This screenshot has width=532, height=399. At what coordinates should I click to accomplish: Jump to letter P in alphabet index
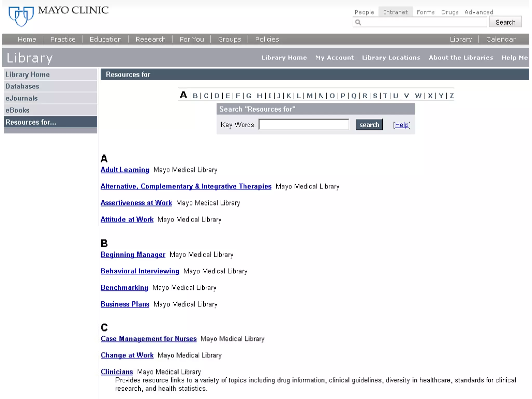tap(343, 96)
